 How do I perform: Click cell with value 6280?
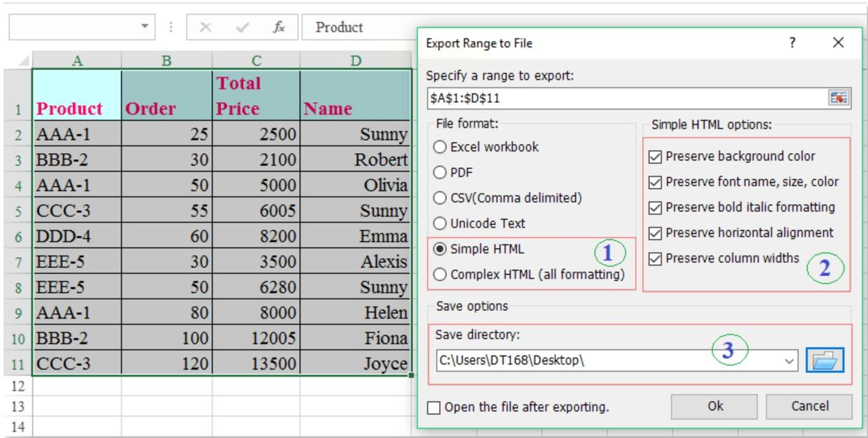(256, 287)
